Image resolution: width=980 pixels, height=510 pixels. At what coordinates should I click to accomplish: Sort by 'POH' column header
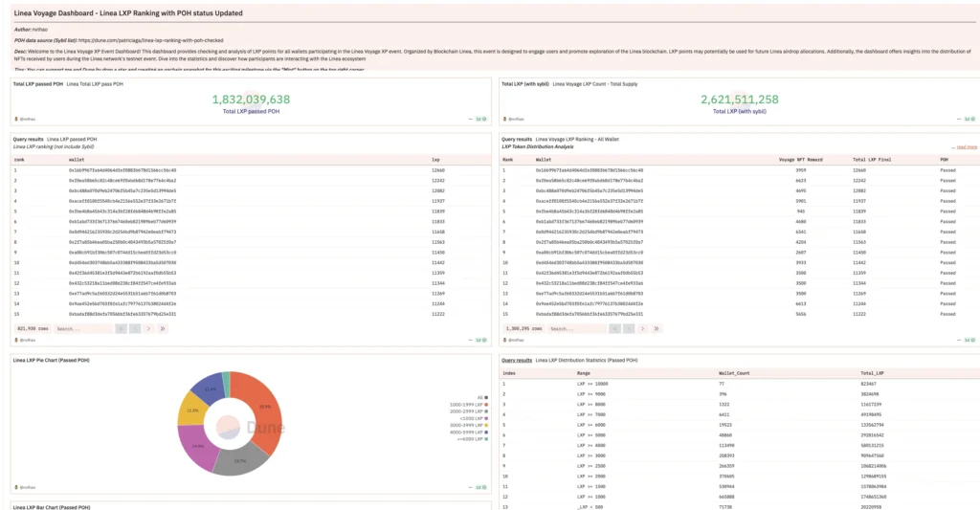(945, 160)
